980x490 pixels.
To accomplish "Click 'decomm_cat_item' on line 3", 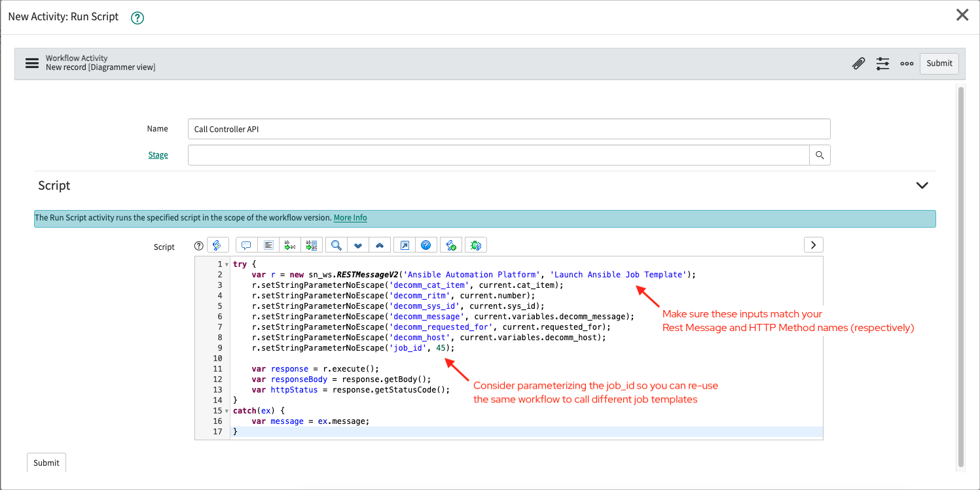I will coord(431,285).
